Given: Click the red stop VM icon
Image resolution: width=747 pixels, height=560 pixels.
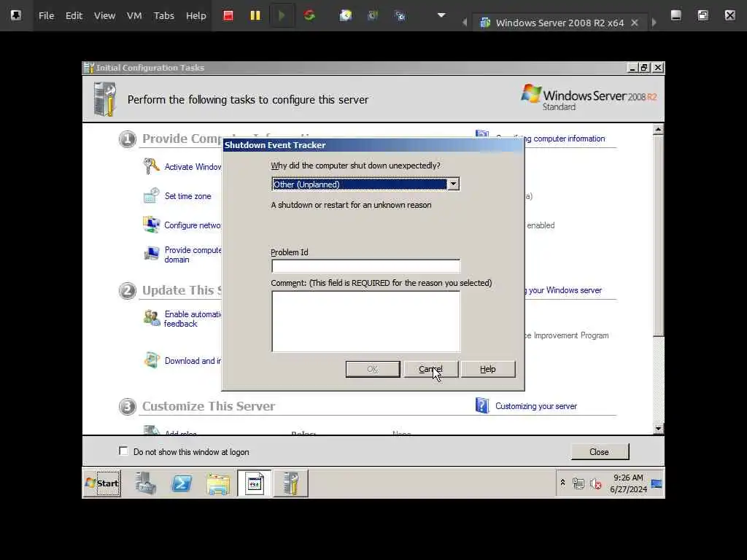Looking at the screenshot, I should click(228, 16).
